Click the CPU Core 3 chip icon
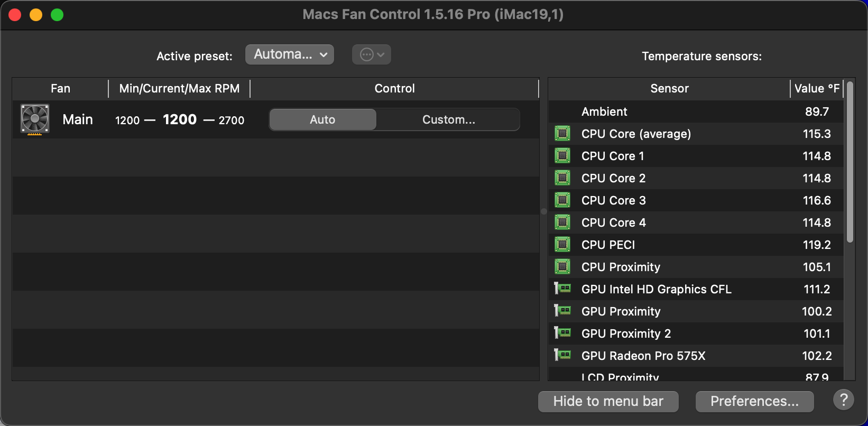This screenshot has height=426, width=868. (x=562, y=200)
